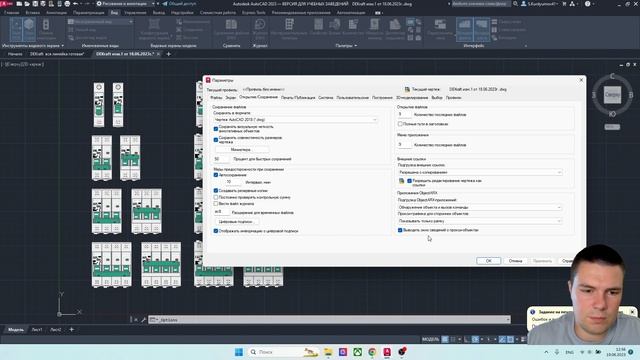Enable "Вести файл журнала" checkbox

[216, 204]
